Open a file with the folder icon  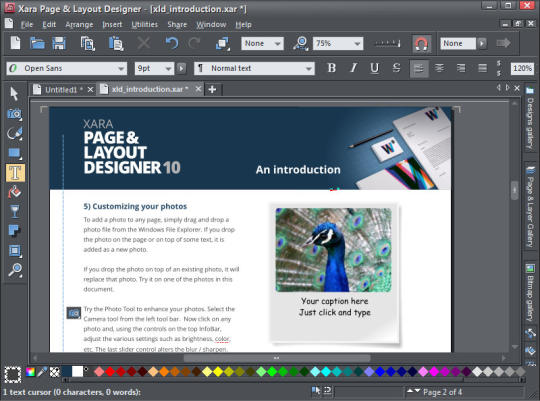[37, 43]
